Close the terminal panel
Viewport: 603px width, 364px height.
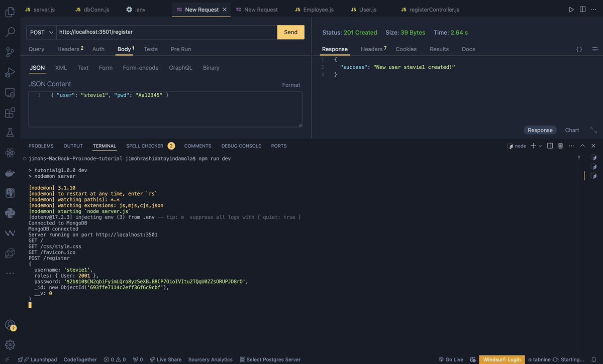[x=593, y=146]
